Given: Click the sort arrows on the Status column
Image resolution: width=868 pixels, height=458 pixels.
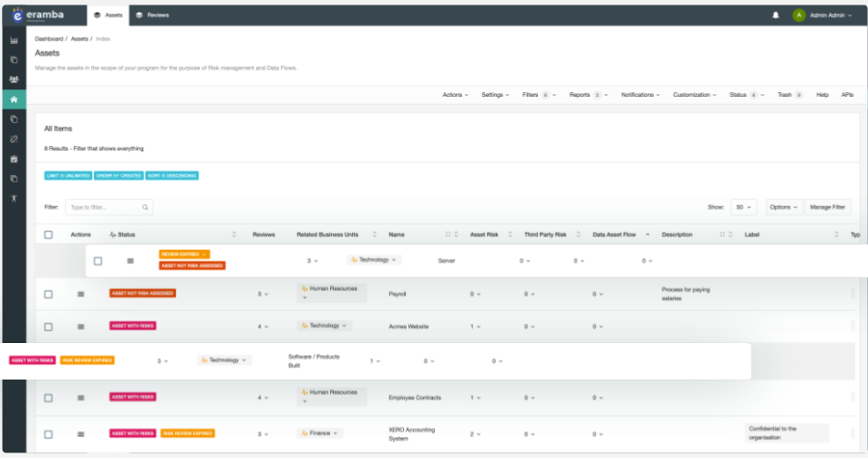Looking at the screenshot, I should click(x=234, y=234).
